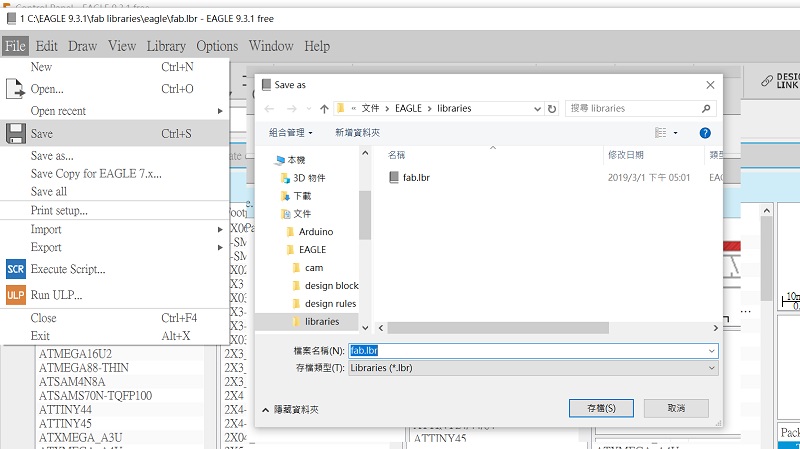Close the Save as dialog
This screenshot has width=800, height=449.
(710, 85)
